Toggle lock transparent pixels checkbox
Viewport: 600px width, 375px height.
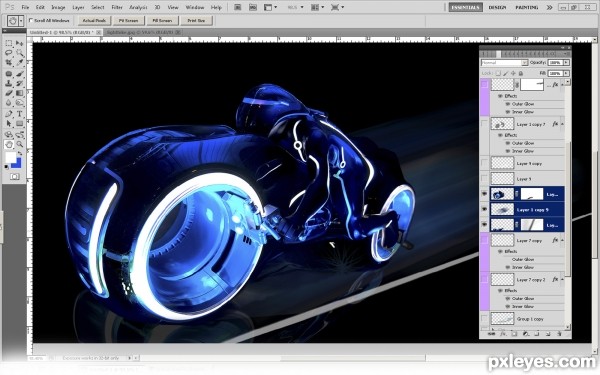[498, 73]
